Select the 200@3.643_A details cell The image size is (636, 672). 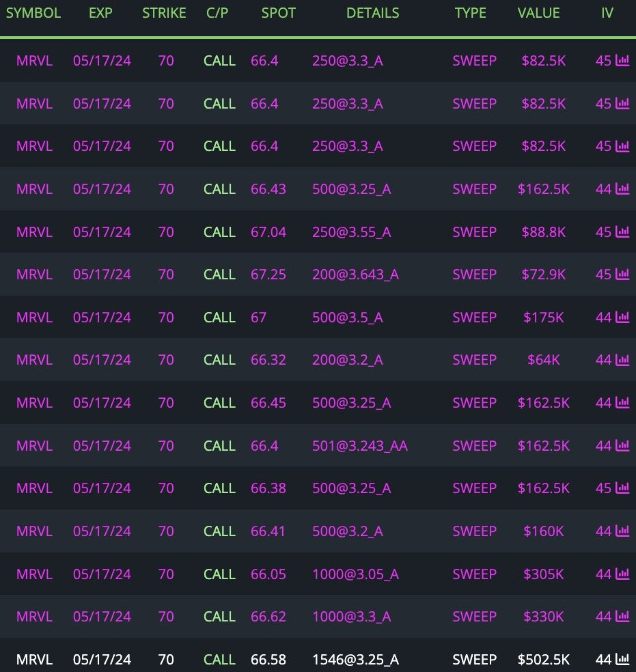(x=355, y=275)
